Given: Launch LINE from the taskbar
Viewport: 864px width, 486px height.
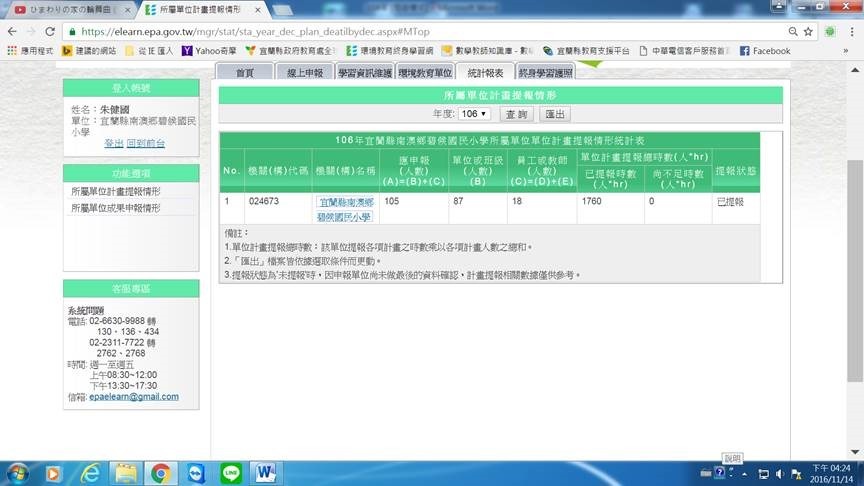Looking at the screenshot, I should [231, 471].
